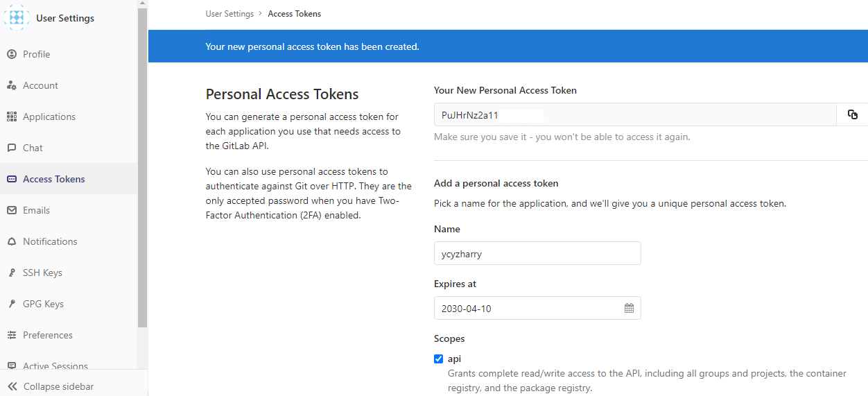
Task: Open the GPG Keys menu item
Action: (x=43, y=304)
